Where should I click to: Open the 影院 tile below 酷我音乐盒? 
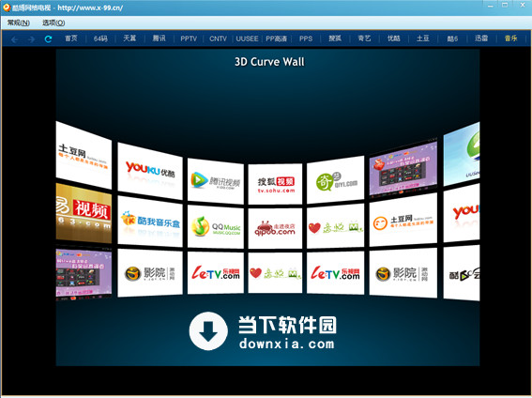150,273
